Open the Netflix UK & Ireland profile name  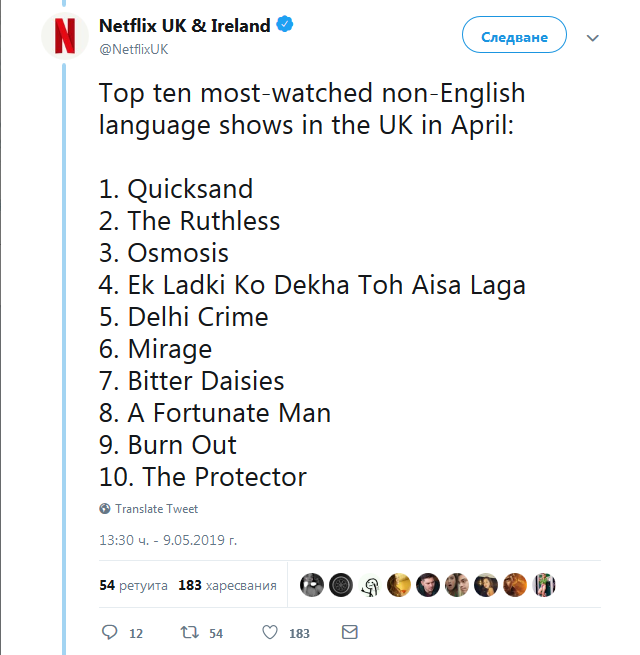pos(185,27)
